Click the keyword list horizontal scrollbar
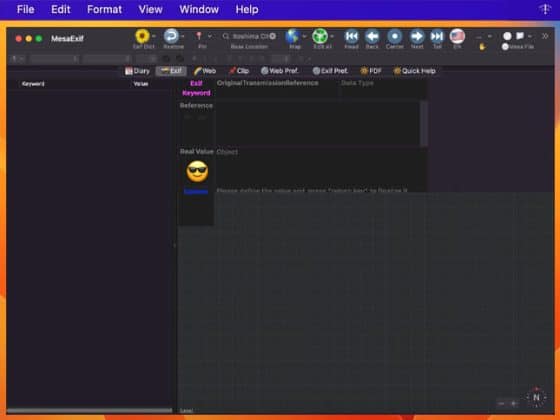Viewport: 560px width, 420px height. click(89, 410)
